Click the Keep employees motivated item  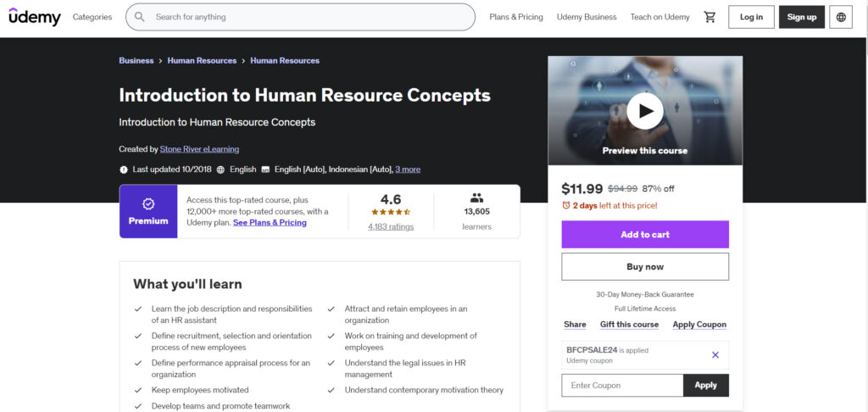coord(200,390)
